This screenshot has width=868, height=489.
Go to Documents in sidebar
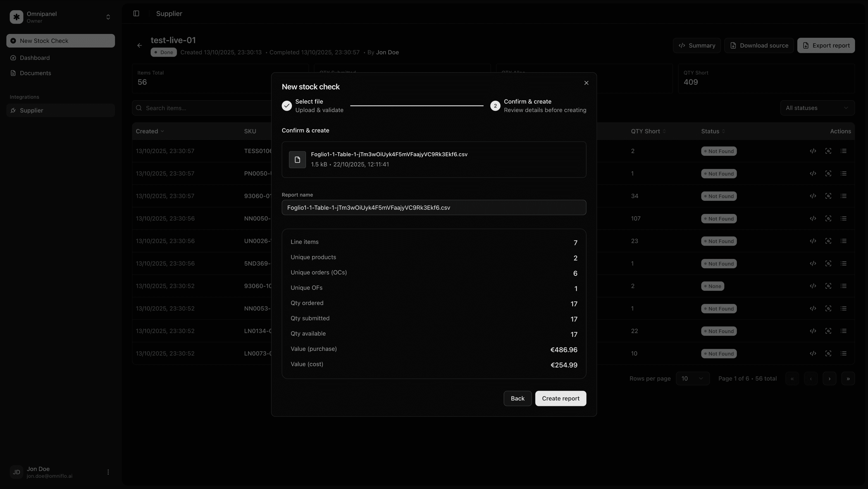point(35,73)
